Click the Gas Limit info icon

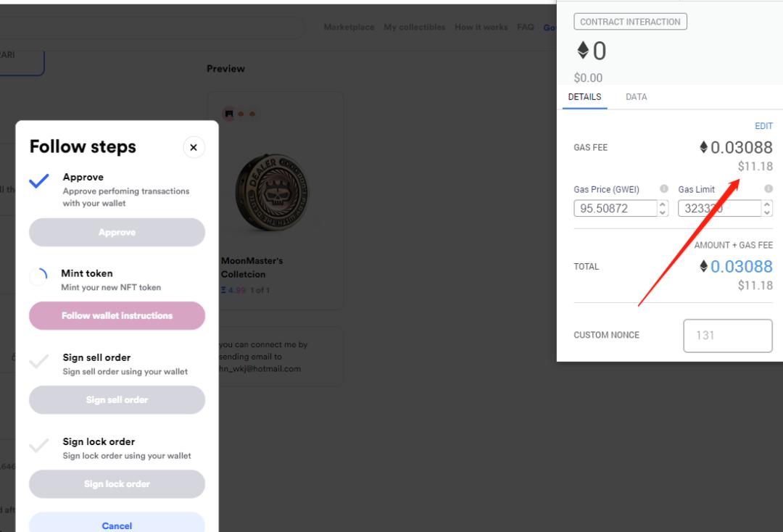768,189
